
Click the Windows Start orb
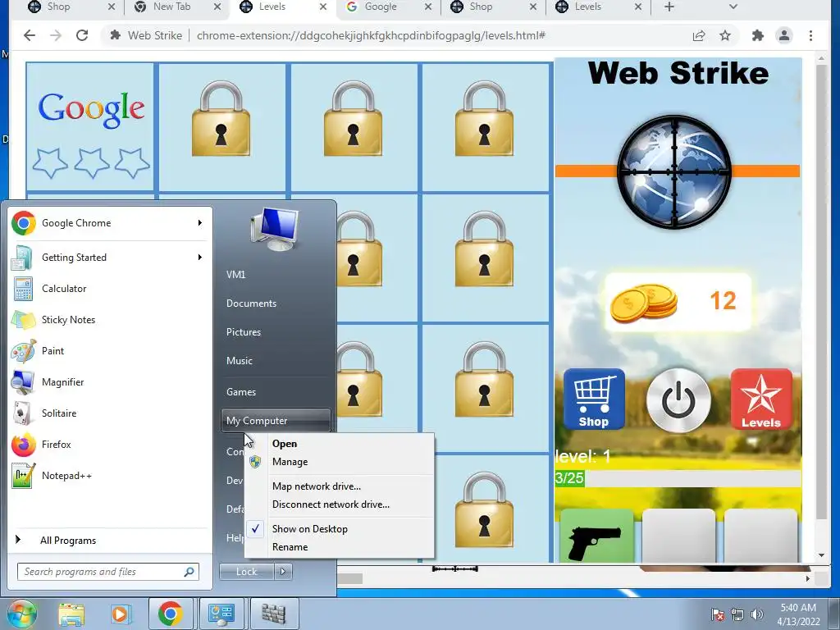(21, 614)
